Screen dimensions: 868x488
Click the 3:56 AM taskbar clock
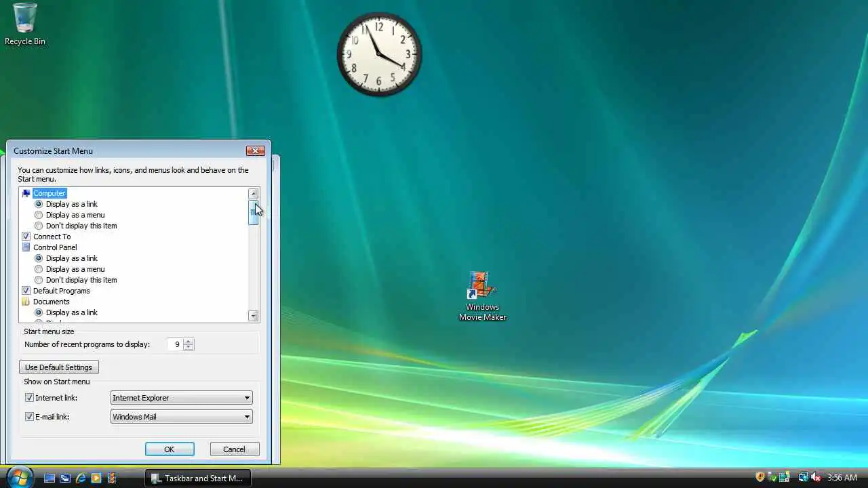click(x=842, y=478)
